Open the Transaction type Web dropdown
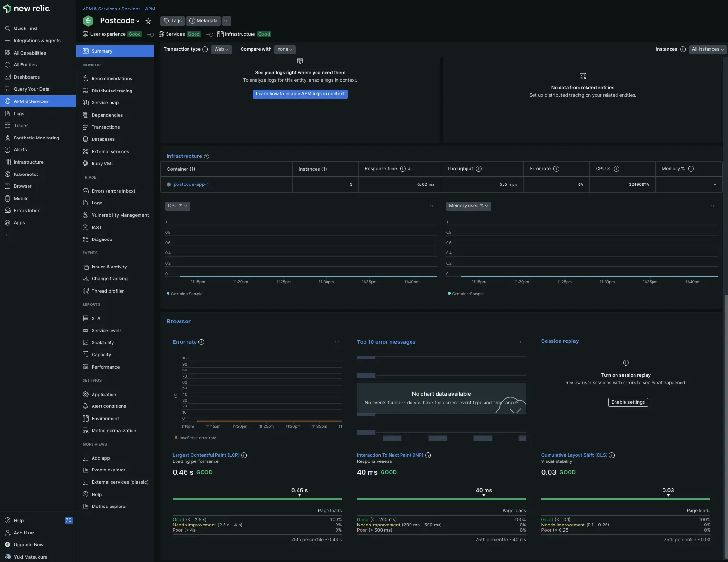 coord(221,49)
